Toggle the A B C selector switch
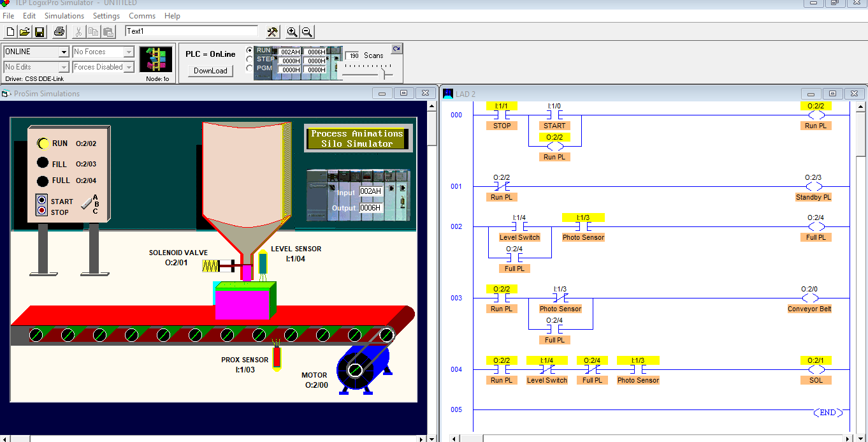Screen dimensions: 868x442 click(x=86, y=203)
